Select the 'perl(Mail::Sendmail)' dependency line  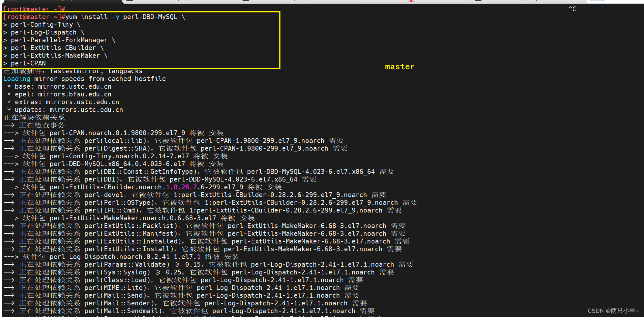[x=189, y=311]
